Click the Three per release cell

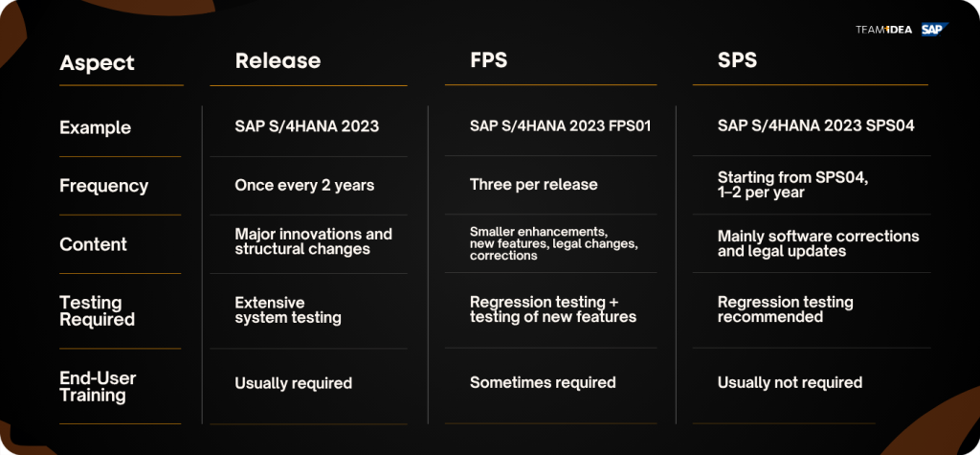point(534,185)
